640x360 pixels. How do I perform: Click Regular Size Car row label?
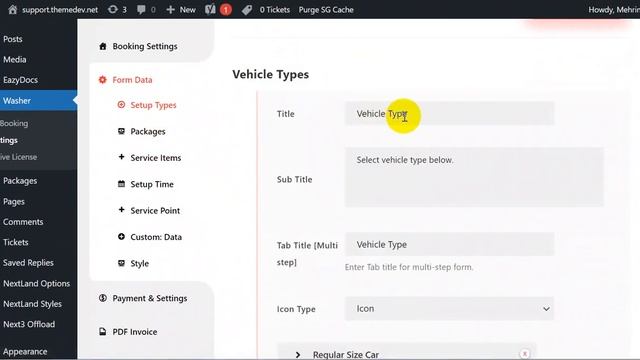pyautogui.click(x=346, y=355)
